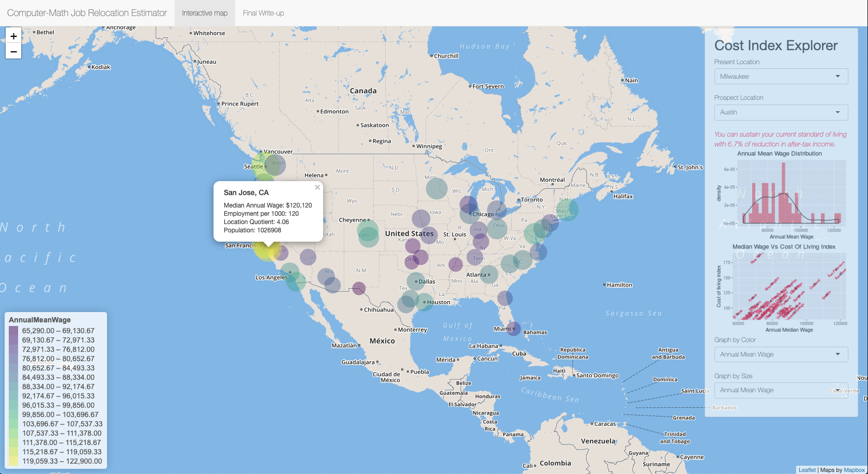Select the Atlanta city circle marker
Viewport: 868px width, 474px height.
click(x=489, y=274)
